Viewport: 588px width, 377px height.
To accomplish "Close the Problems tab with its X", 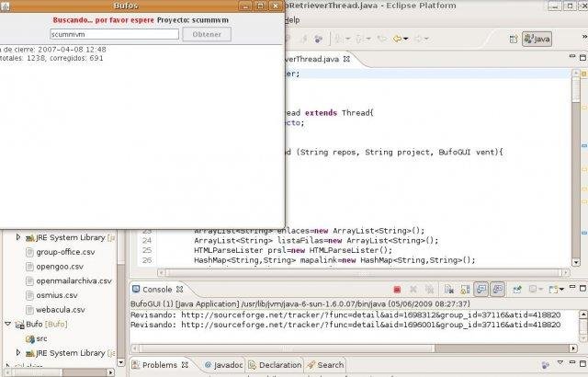I will pos(185,365).
